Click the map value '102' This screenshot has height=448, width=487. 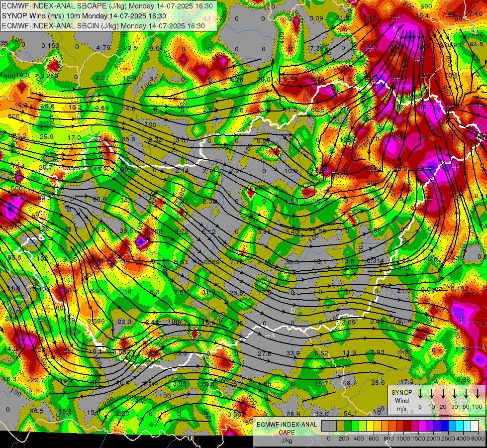tap(43, 259)
